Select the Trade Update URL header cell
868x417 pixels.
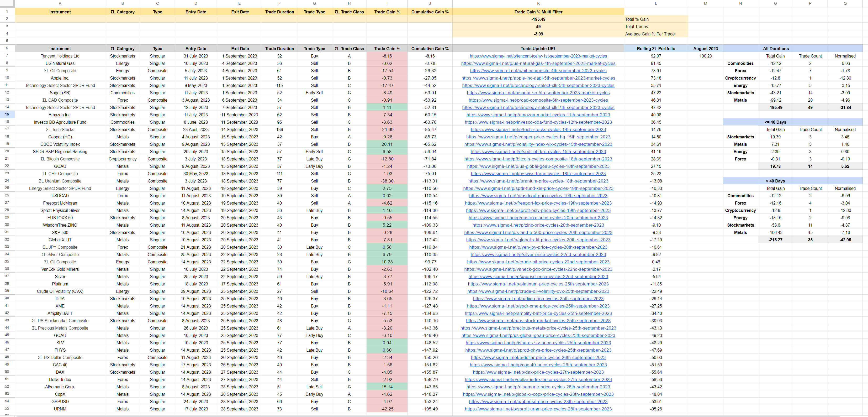[538, 49]
